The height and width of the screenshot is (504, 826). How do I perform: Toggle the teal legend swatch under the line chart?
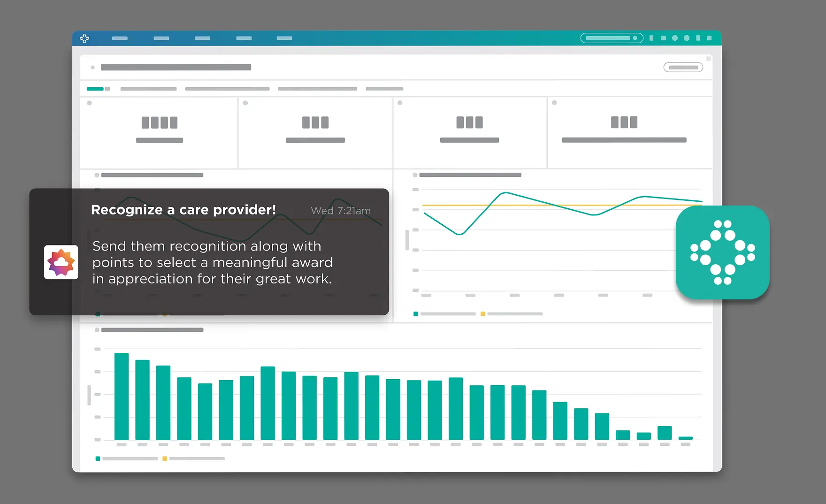(416, 314)
